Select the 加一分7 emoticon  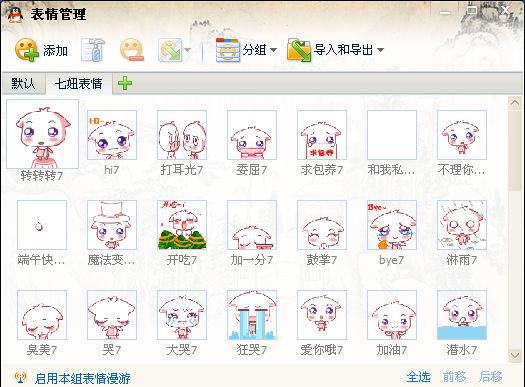[252, 225]
